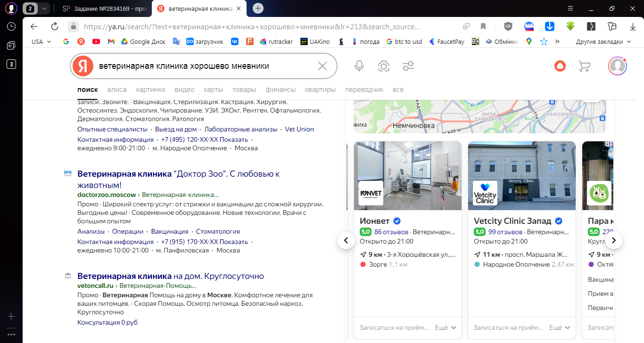Viewport: 644px width, 343px height.
Task: Reload the current page
Action: [x=54, y=26]
